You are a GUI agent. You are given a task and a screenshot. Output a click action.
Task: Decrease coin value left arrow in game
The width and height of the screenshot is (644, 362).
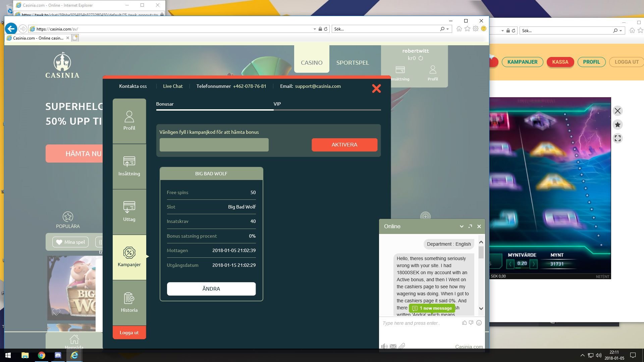point(511,264)
